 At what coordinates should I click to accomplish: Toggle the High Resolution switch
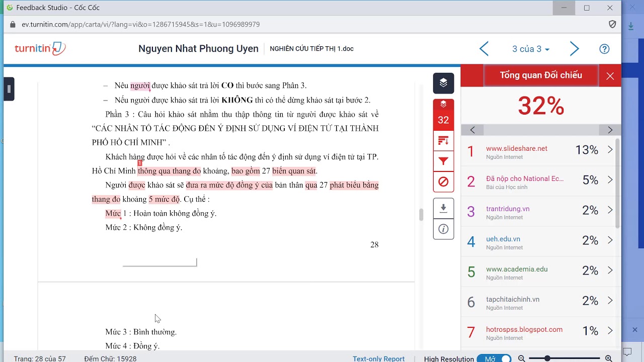coord(494,359)
